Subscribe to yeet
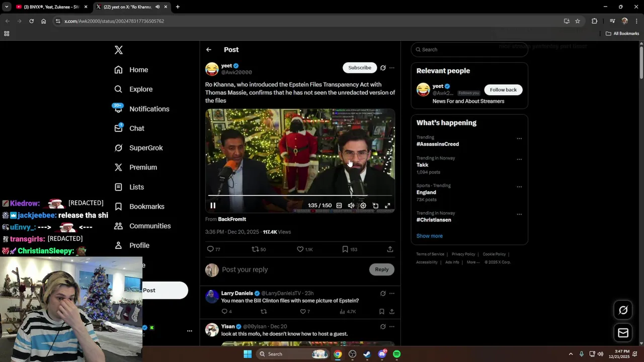The image size is (644, 362). 360,67
